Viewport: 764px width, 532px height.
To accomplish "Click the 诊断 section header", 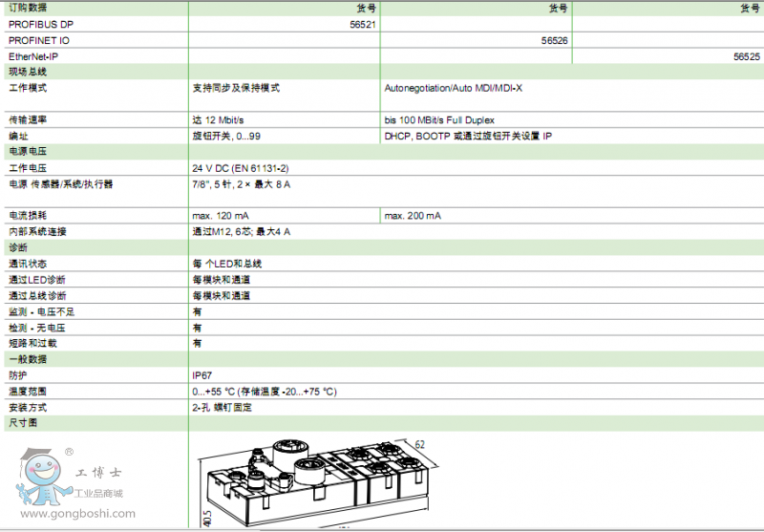I will 18,247.
